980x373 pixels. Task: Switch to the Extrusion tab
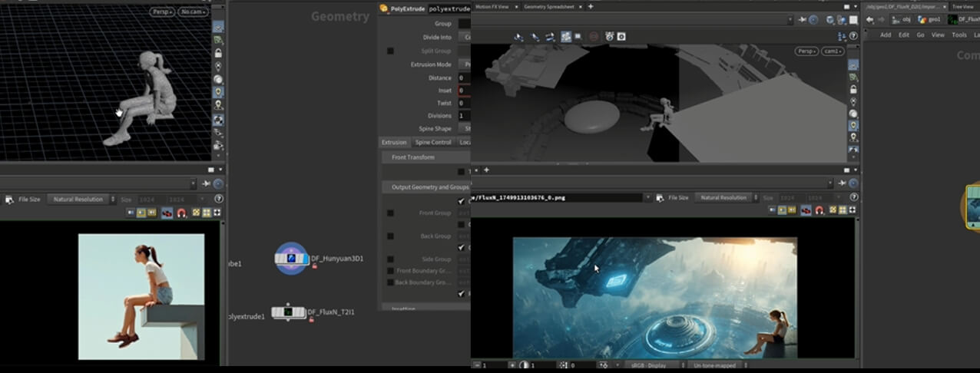coord(394,142)
